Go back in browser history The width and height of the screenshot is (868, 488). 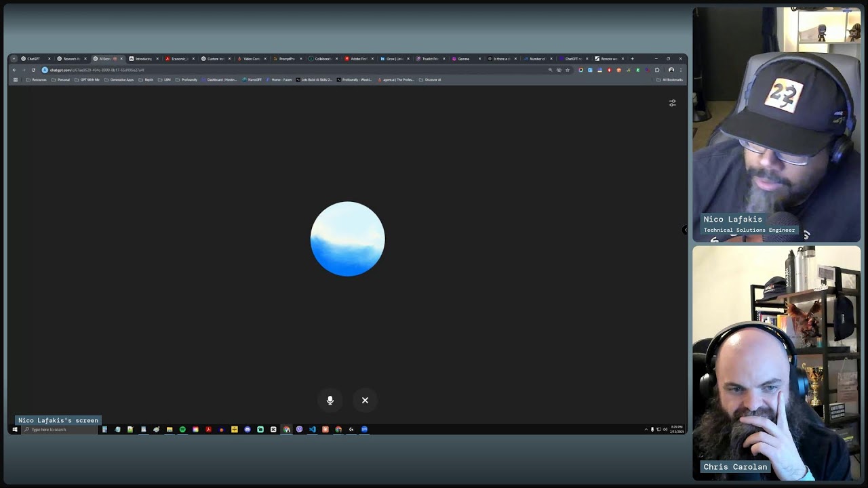[14, 70]
